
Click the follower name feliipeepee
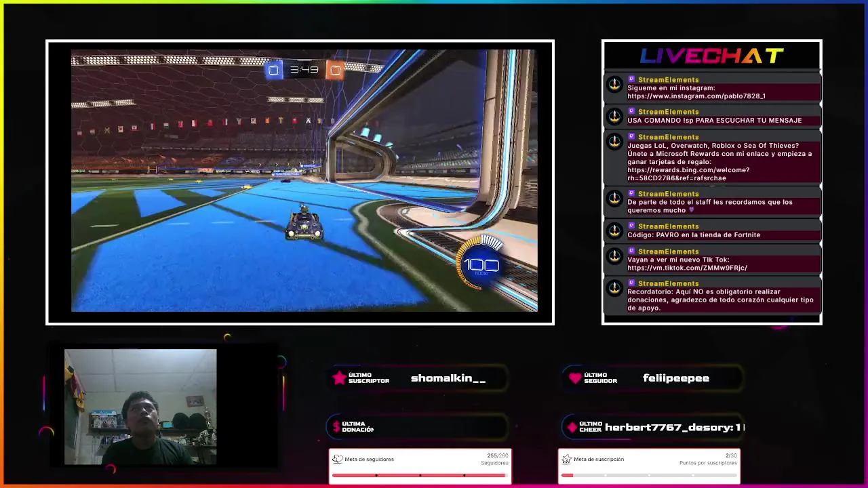pos(676,378)
